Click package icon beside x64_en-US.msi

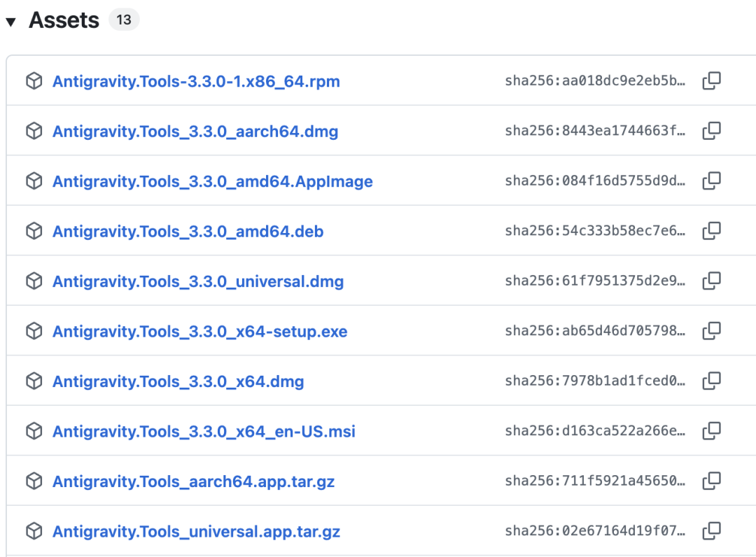click(34, 431)
